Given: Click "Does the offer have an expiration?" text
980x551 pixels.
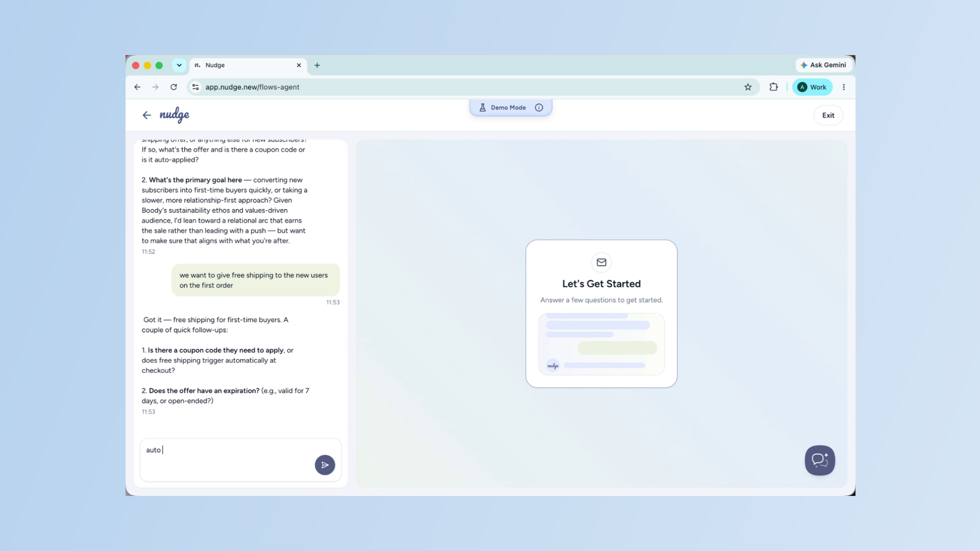Looking at the screenshot, I should [x=204, y=391].
